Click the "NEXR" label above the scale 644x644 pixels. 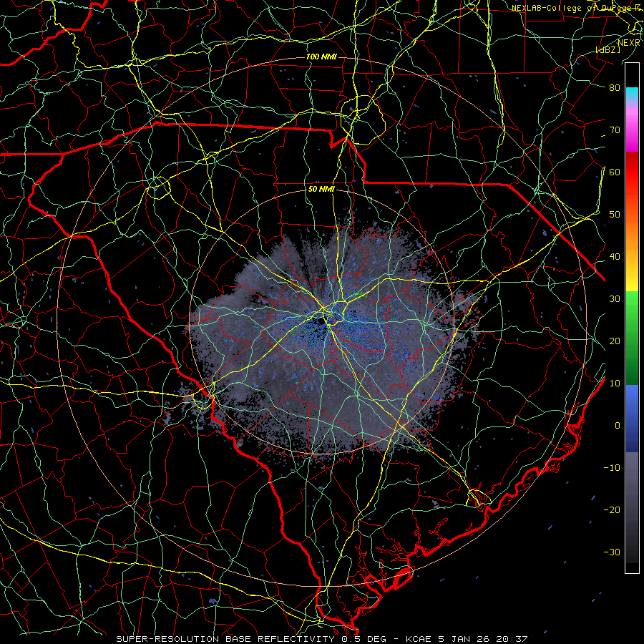[x=628, y=43]
